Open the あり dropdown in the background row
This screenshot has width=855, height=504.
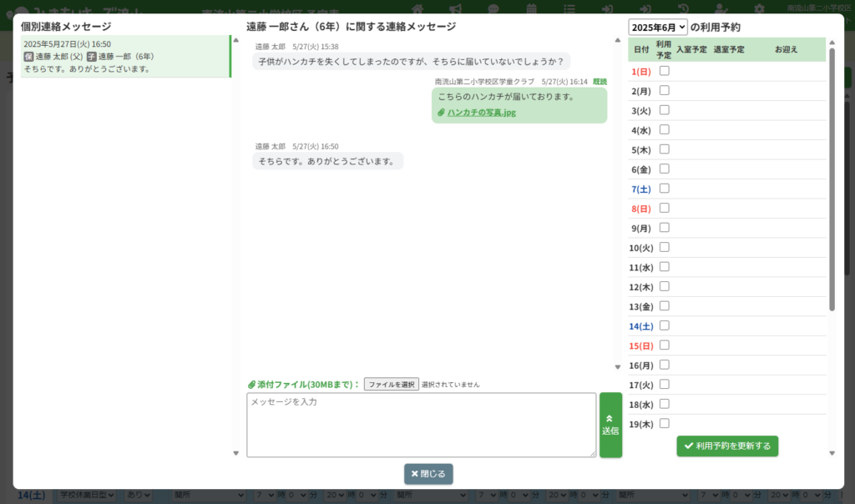(x=137, y=495)
